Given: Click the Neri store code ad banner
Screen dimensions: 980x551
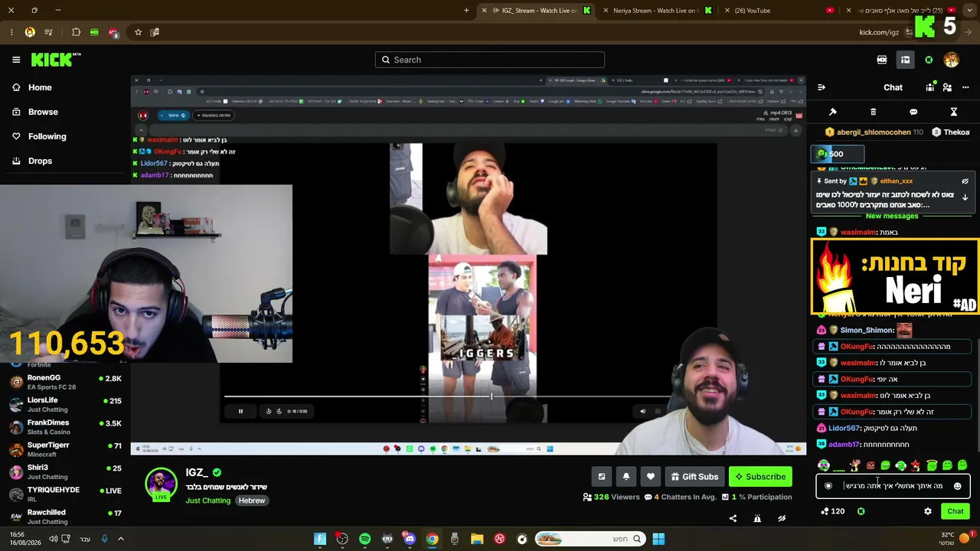Looking at the screenshot, I should (x=895, y=276).
